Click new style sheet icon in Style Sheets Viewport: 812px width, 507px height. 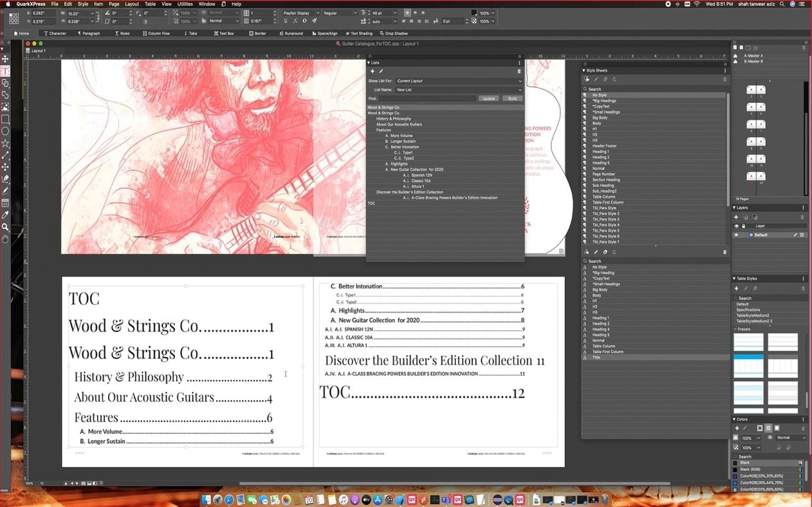tap(587, 79)
